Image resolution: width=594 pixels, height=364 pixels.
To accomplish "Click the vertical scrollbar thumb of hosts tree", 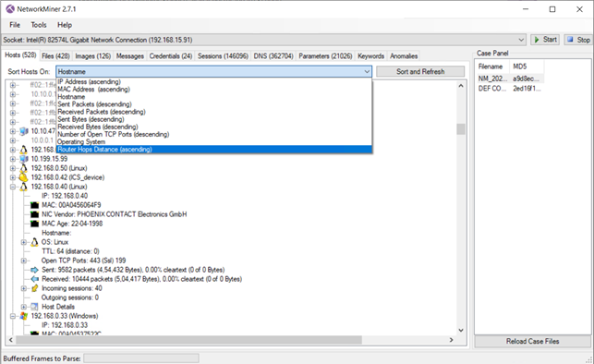I will point(461,129).
